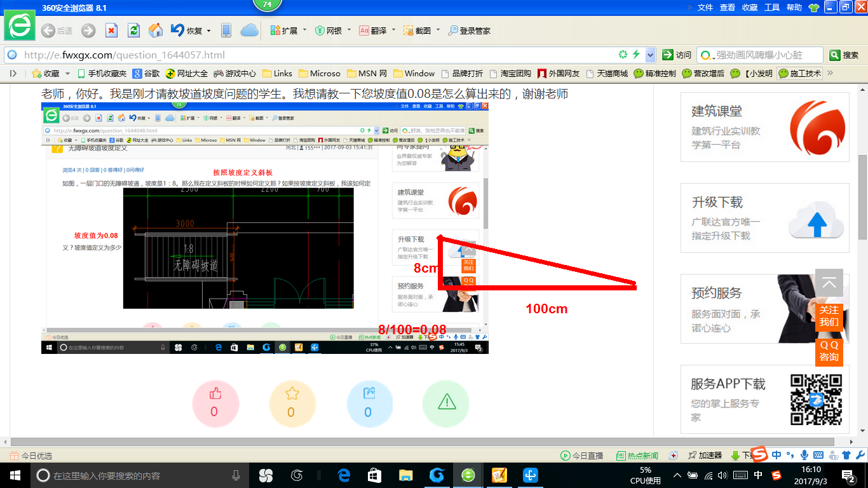Viewport: 868px width, 488px height.
Task: Open 登录管家 login manager
Action: pyautogui.click(x=469, y=30)
